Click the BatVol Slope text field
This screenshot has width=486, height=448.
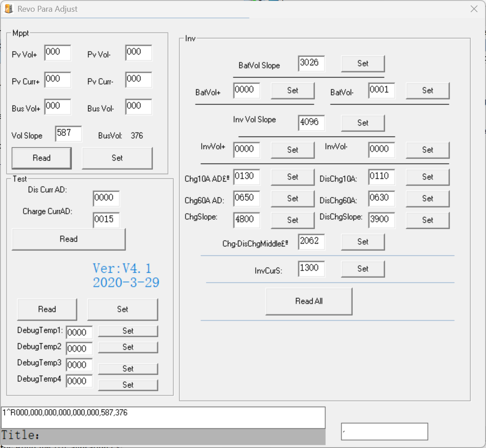[x=311, y=63]
